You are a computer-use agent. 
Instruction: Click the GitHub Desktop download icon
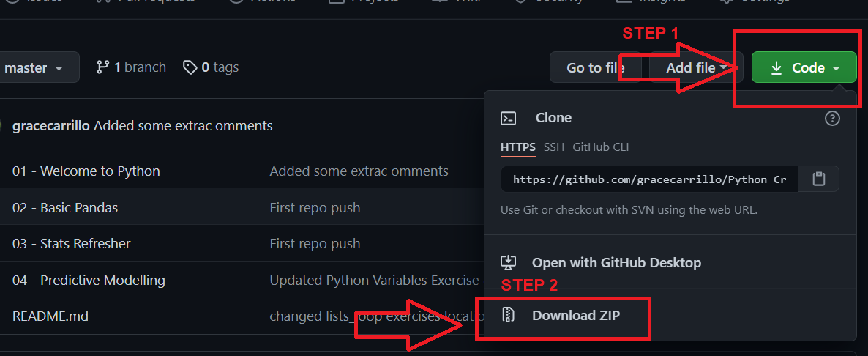508,262
